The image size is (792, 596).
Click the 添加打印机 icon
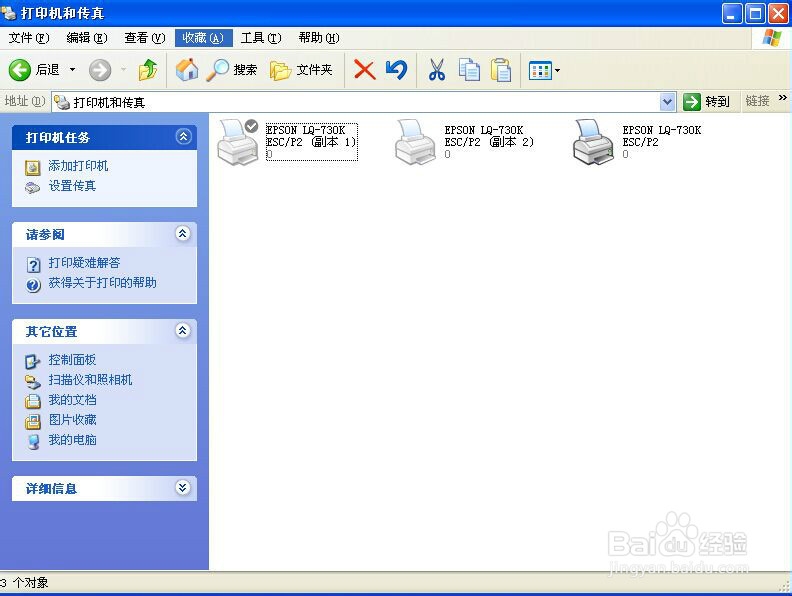33,167
